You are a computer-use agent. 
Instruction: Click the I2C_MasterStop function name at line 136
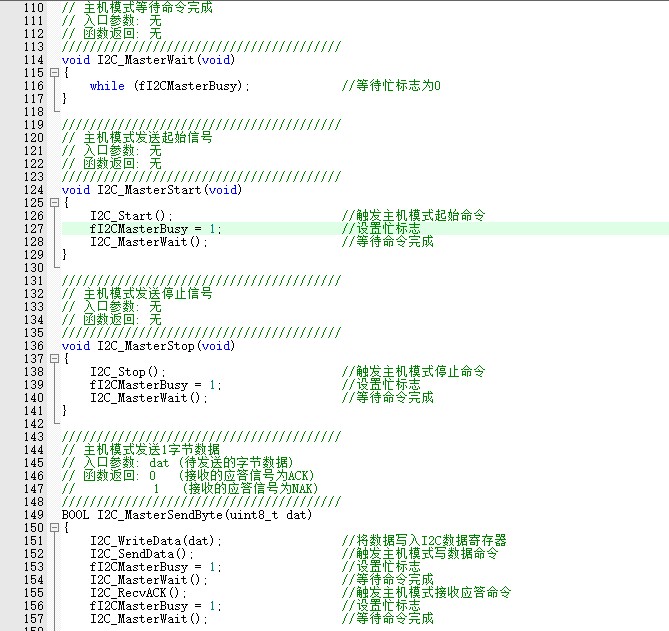pyautogui.click(x=146, y=346)
